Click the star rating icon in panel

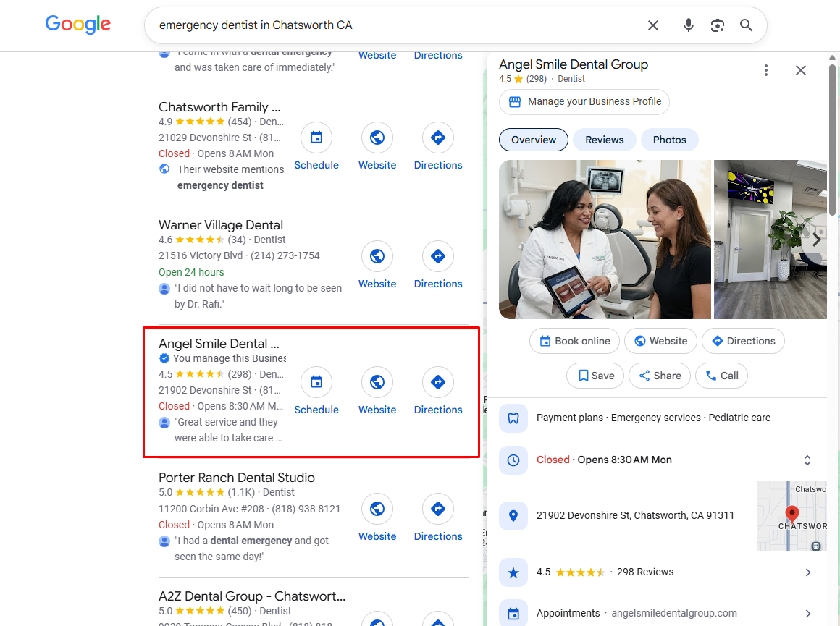click(513, 572)
